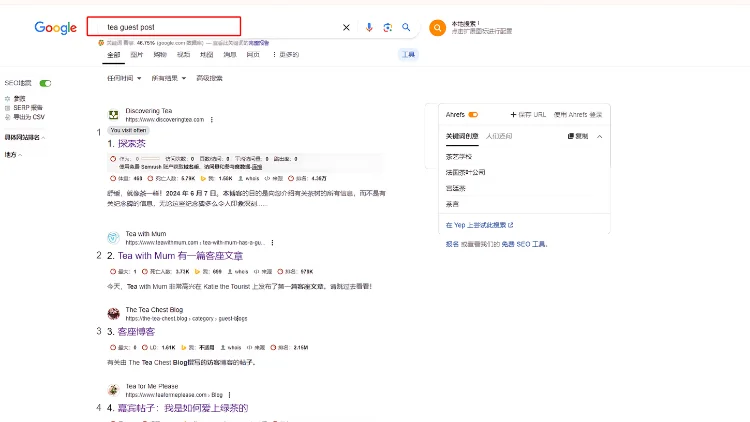This screenshot has height=422, width=750.
Task: Select the All results tab
Action: coord(114,55)
